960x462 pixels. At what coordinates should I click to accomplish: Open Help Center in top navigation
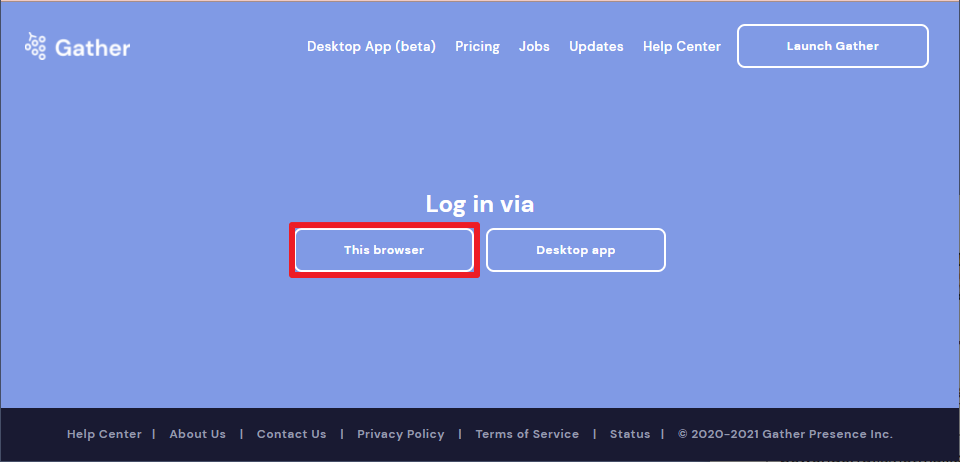pyautogui.click(x=682, y=47)
